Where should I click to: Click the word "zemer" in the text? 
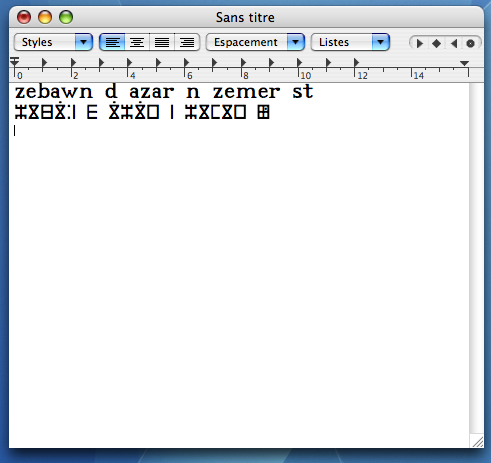(x=246, y=92)
